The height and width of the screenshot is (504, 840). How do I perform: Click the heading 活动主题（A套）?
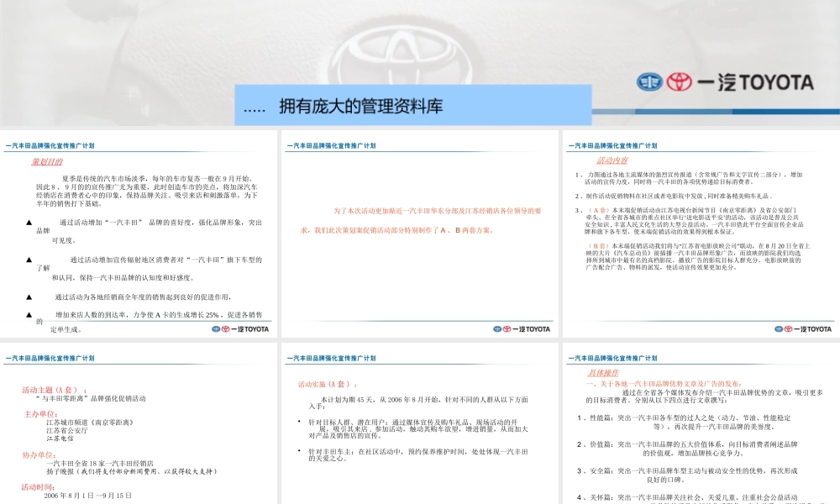54,390
